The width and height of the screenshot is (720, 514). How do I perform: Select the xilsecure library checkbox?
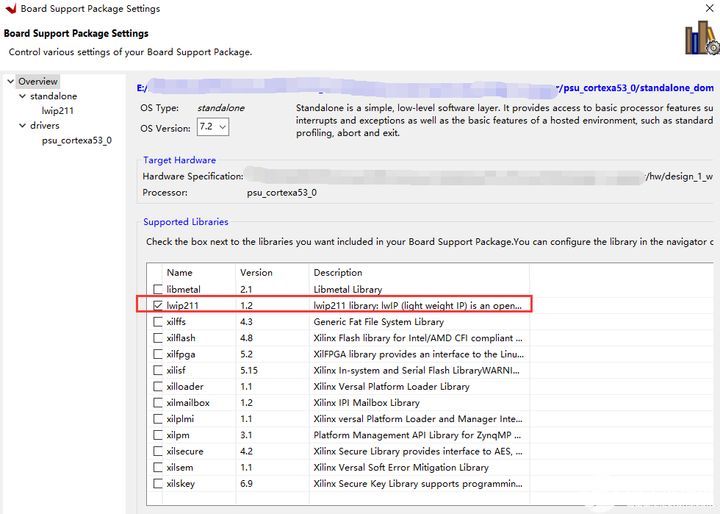tap(157, 451)
